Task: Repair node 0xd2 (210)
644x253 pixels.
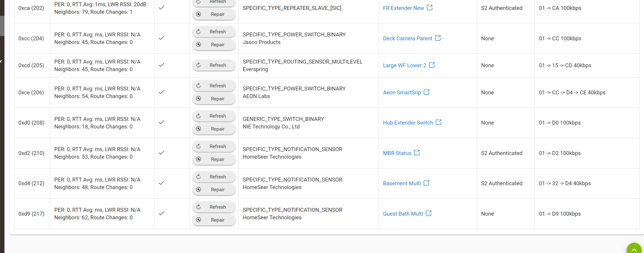Action: 214,159
